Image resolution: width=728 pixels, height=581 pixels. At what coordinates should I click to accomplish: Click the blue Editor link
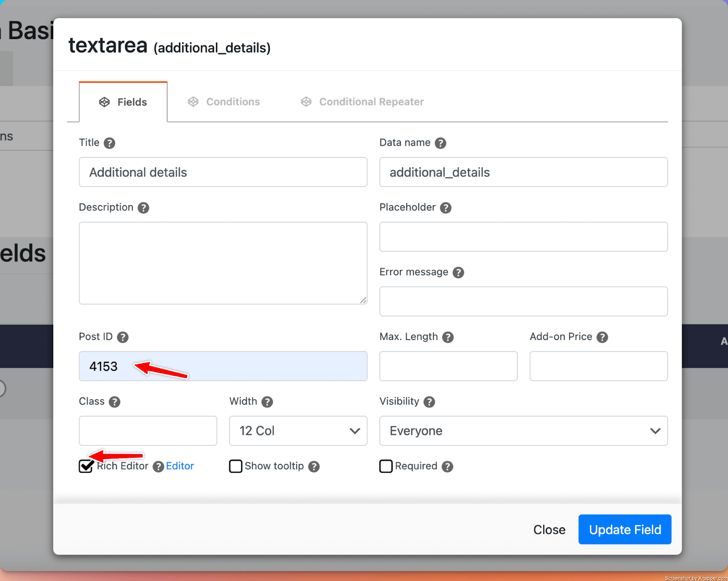pos(180,466)
